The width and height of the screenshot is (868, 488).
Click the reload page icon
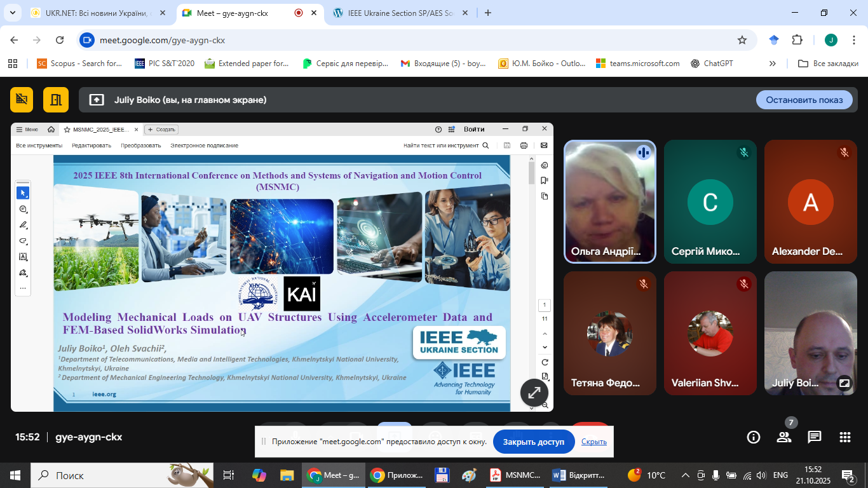(60, 40)
